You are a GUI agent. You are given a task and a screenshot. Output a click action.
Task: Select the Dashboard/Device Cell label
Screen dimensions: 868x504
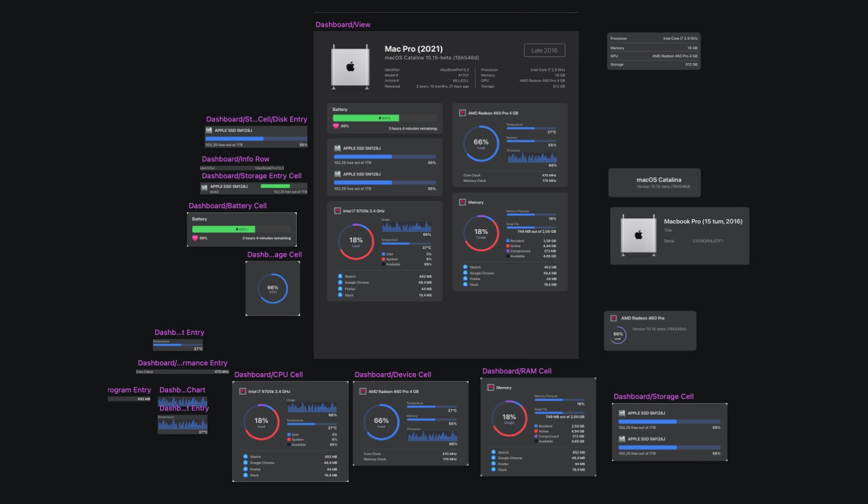pos(393,374)
